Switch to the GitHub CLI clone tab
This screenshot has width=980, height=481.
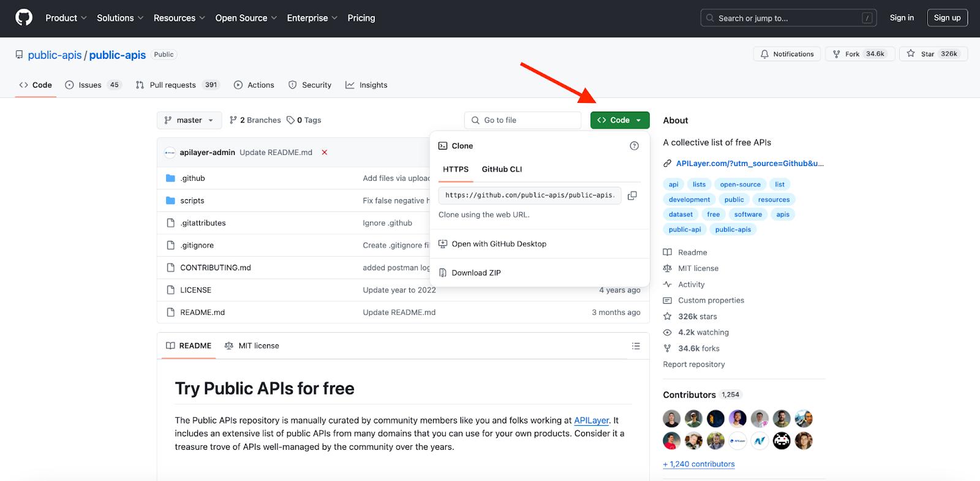point(502,169)
